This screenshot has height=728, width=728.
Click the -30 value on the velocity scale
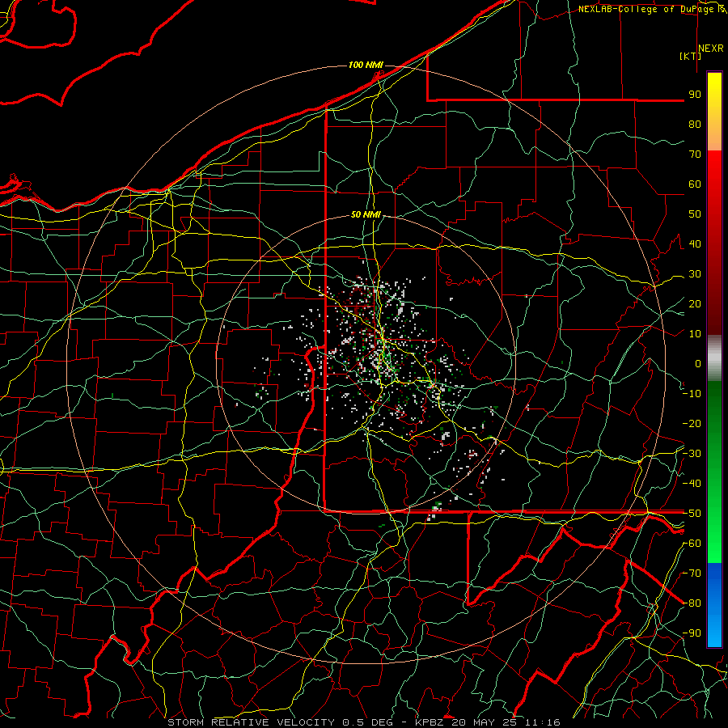(692, 454)
